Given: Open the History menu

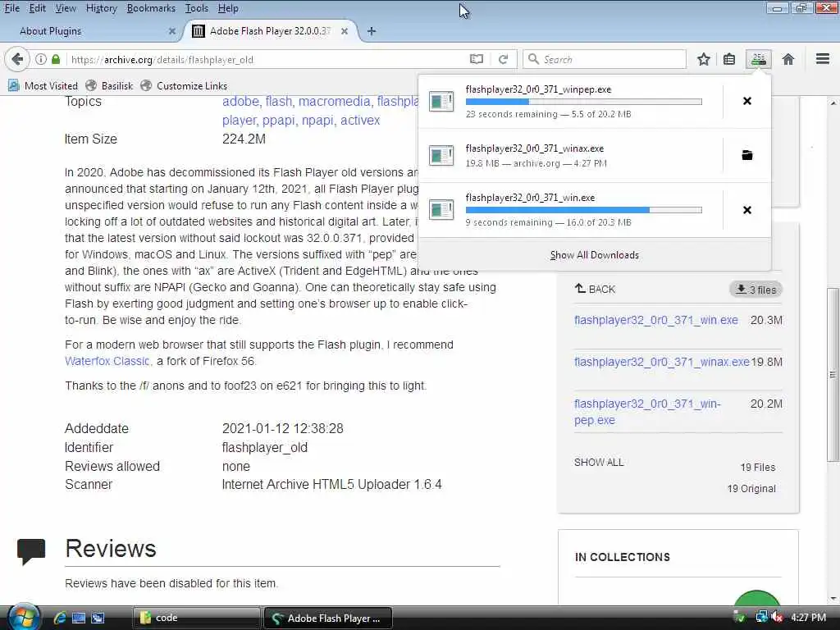Looking at the screenshot, I should click(x=101, y=8).
